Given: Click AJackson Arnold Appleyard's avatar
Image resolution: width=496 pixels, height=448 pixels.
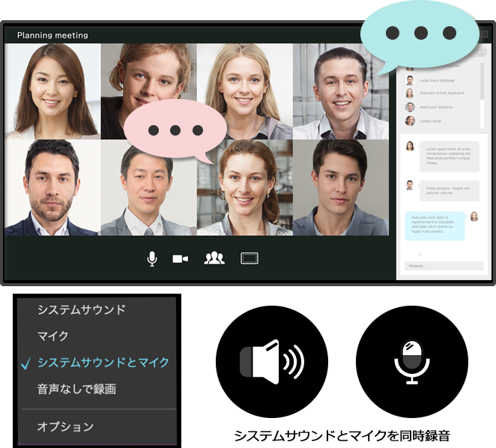Looking at the screenshot, I should click(x=410, y=93).
